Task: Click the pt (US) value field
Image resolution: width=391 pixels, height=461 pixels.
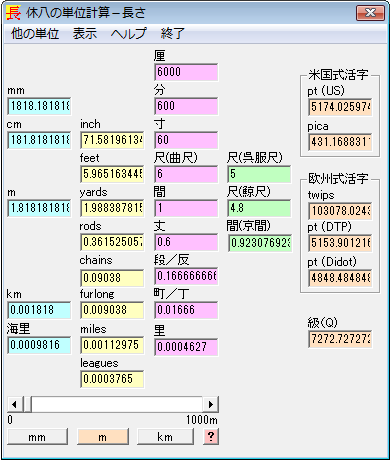Action: pyautogui.click(x=340, y=107)
